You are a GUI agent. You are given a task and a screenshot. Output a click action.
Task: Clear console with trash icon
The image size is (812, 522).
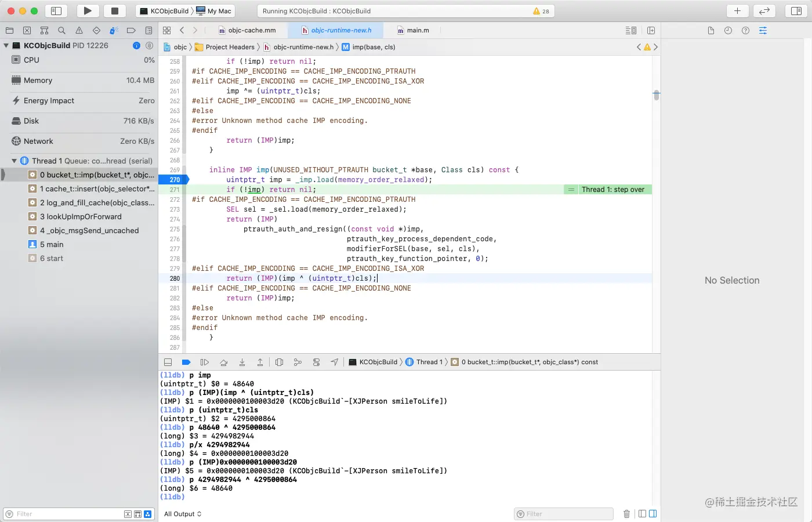626,514
